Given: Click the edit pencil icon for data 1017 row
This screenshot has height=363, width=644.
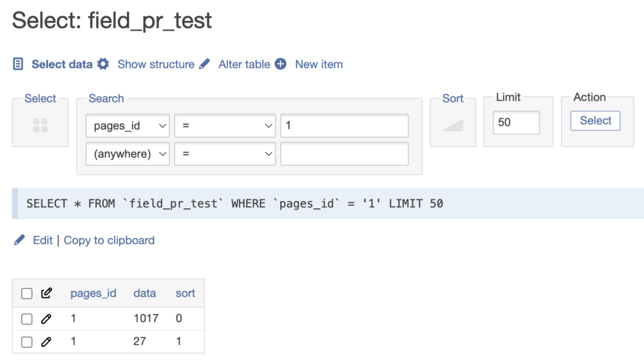Looking at the screenshot, I should [46, 319].
